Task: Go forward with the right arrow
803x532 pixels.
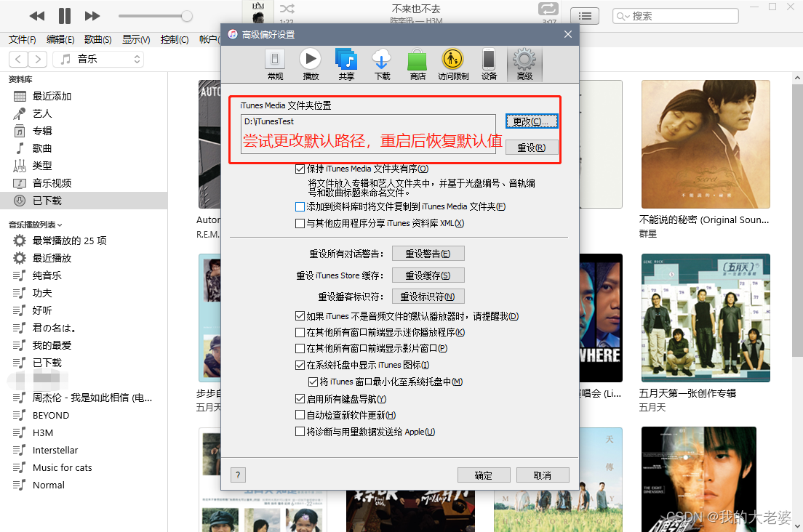Action: coord(37,60)
